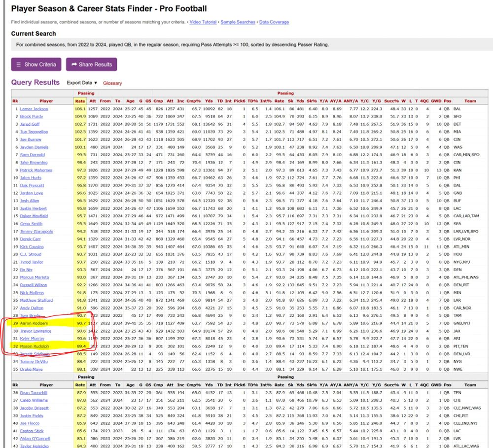Sort by top Age column header
This screenshot has height=448, width=493.
point(130,101)
